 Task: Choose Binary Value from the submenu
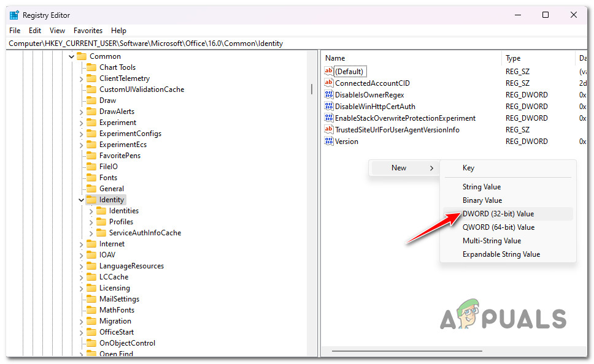[508, 200]
